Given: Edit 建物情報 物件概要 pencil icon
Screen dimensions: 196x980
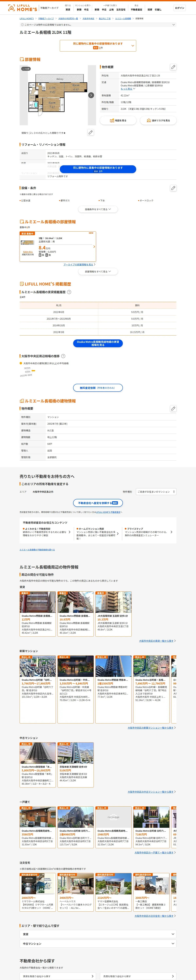Looking at the screenshot, I should click(173, 409).
